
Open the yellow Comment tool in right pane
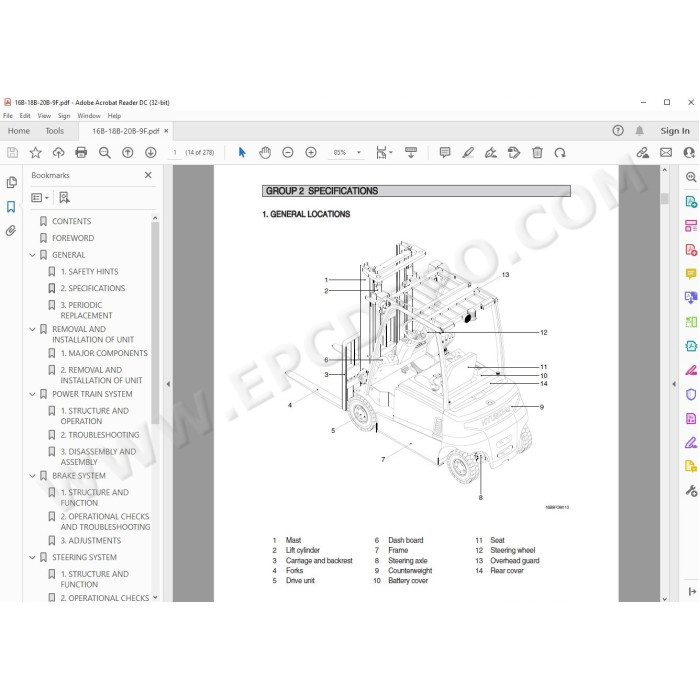point(691,273)
